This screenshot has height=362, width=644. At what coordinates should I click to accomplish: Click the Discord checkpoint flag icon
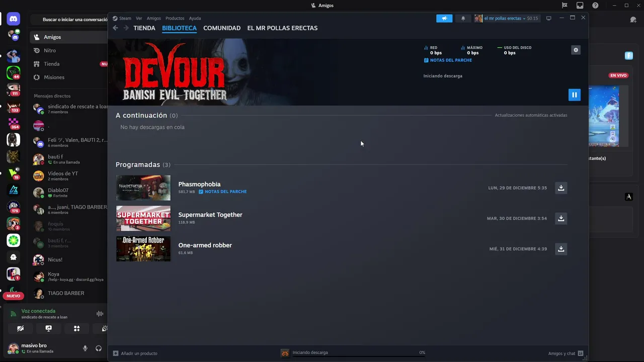point(565,6)
